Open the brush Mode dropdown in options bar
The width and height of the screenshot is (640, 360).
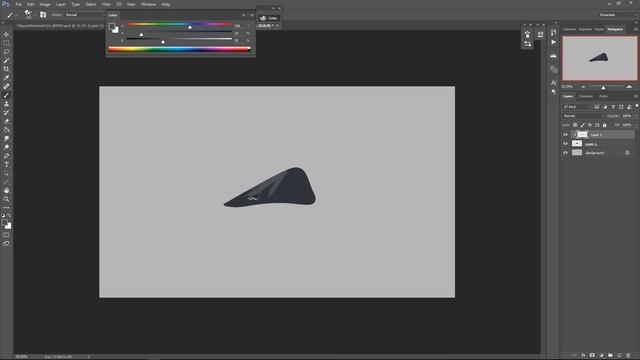(84, 15)
